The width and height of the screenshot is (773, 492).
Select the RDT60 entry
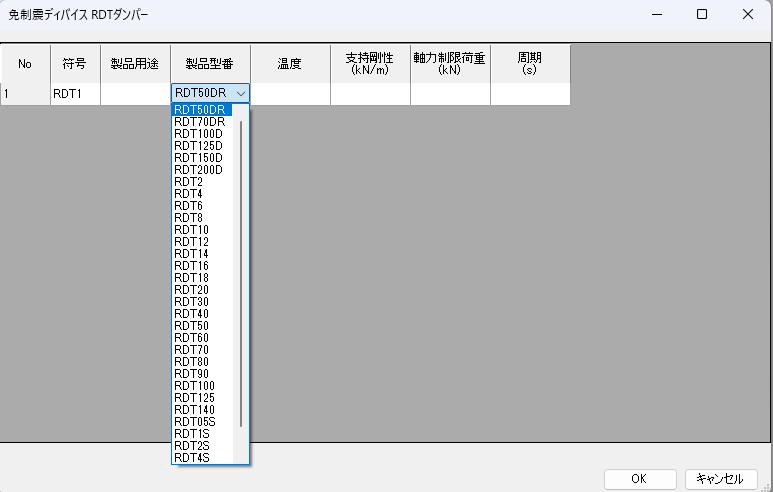click(202, 338)
